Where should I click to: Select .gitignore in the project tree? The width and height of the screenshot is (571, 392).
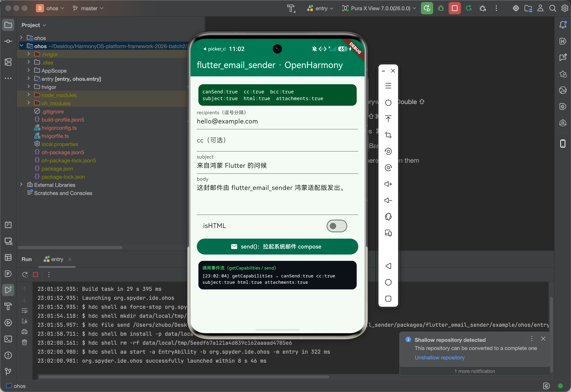point(53,112)
